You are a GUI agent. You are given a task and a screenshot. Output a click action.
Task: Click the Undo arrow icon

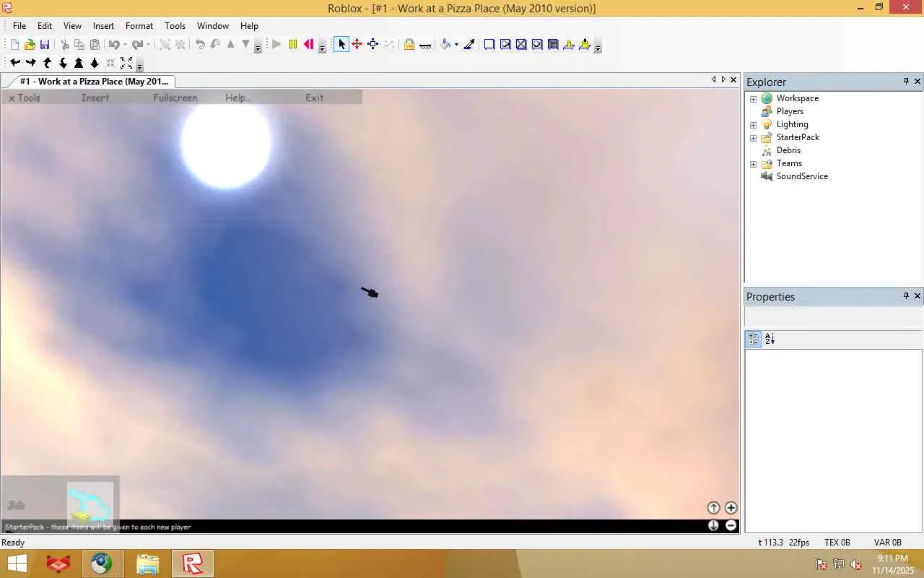coord(113,45)
